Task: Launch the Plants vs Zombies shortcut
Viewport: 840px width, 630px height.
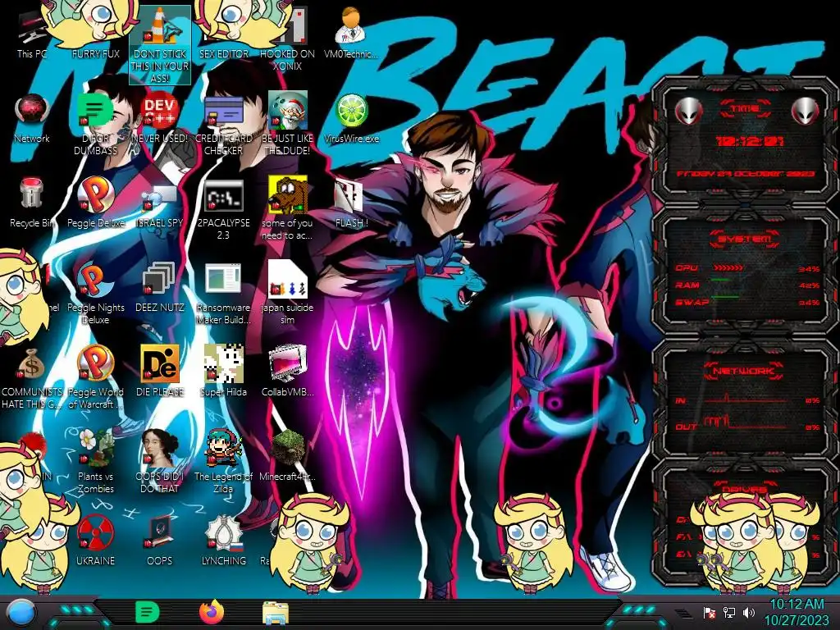Action: [96, 462]
